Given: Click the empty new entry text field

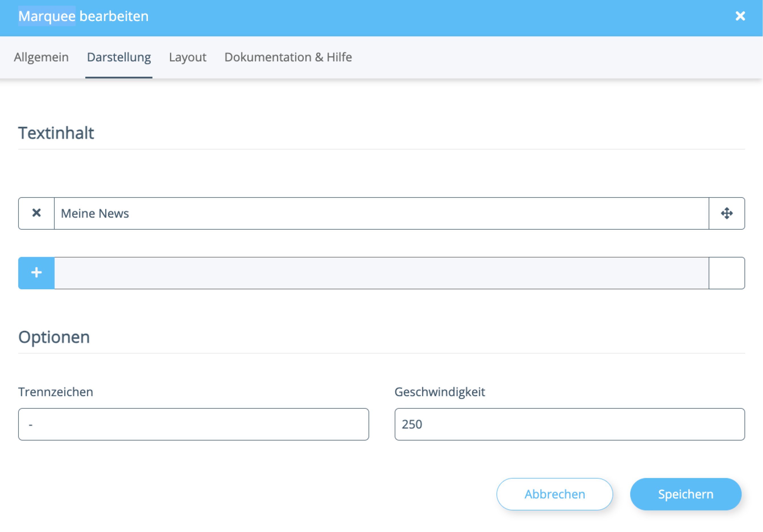Looking at the screenshot, I should coord(381,273).
